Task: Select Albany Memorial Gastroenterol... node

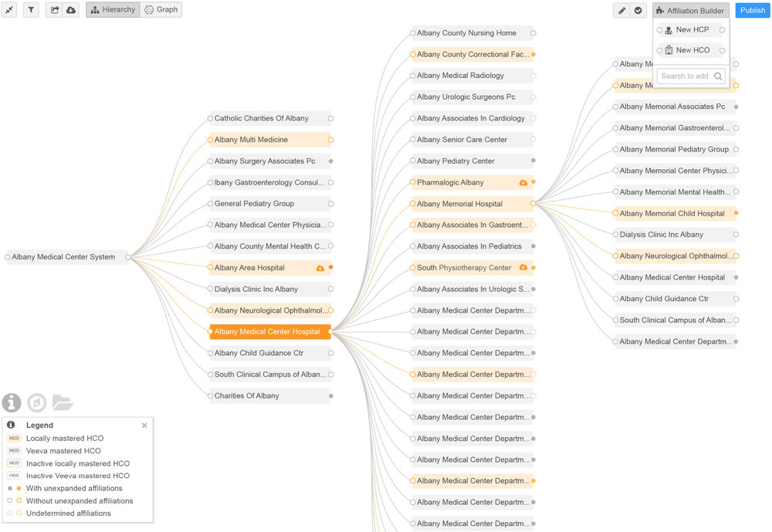Action: point(675,128)
